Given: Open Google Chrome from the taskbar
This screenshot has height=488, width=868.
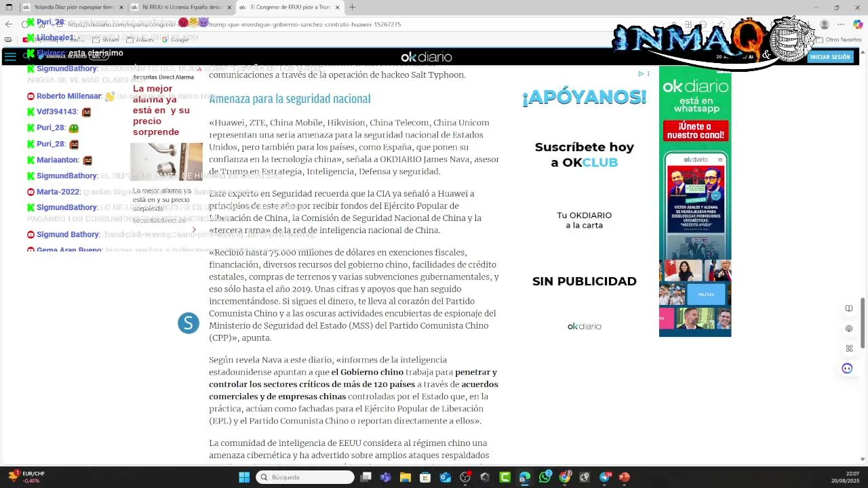Looking at the screenshot, I should (x=565, y=477).
